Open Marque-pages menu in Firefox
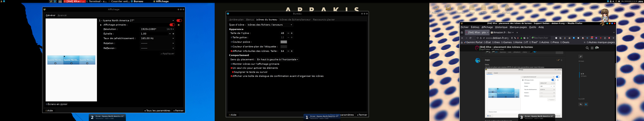The image size is (644, 121). coord(518,27)
